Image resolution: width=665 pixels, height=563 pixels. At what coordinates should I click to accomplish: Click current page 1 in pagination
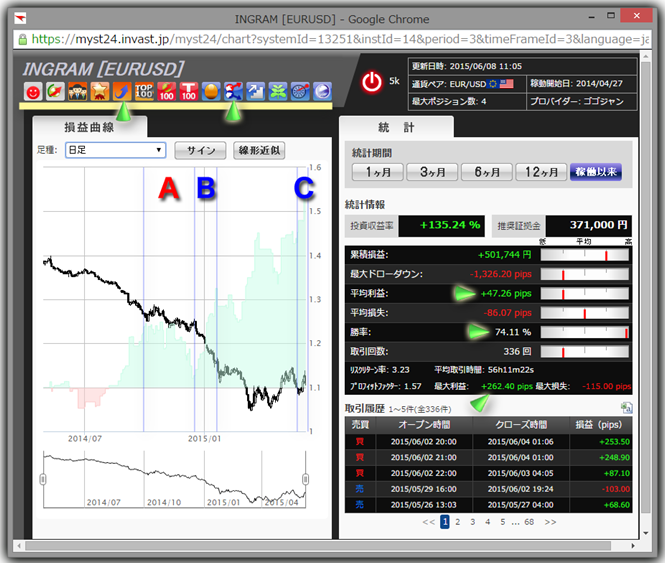444,522
